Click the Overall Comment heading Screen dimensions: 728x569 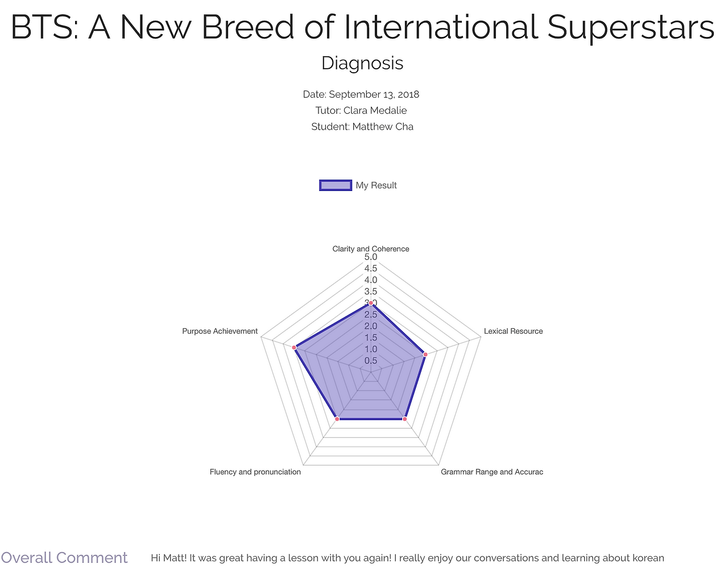tap(64, 558)
